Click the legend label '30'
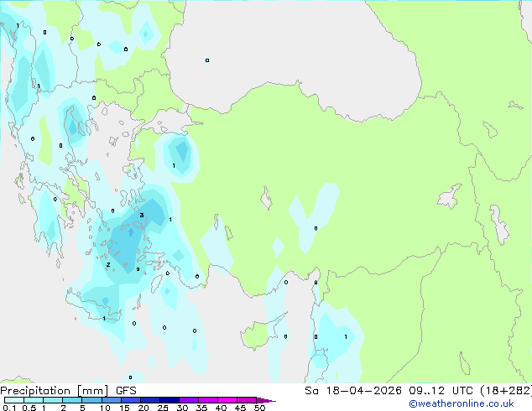Viewport: 532px width, 411px height. pyautogui.click(x=182, y=408)
